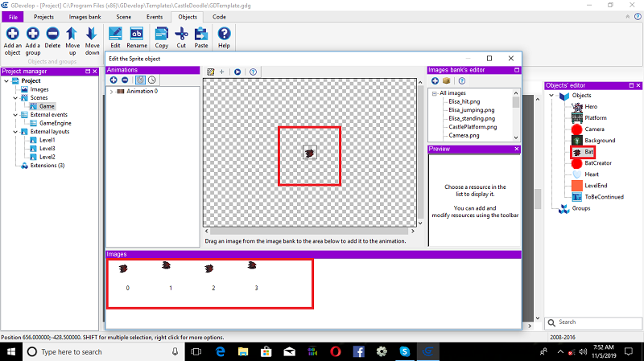Click the collision mask edit icon

coord(211,72)
